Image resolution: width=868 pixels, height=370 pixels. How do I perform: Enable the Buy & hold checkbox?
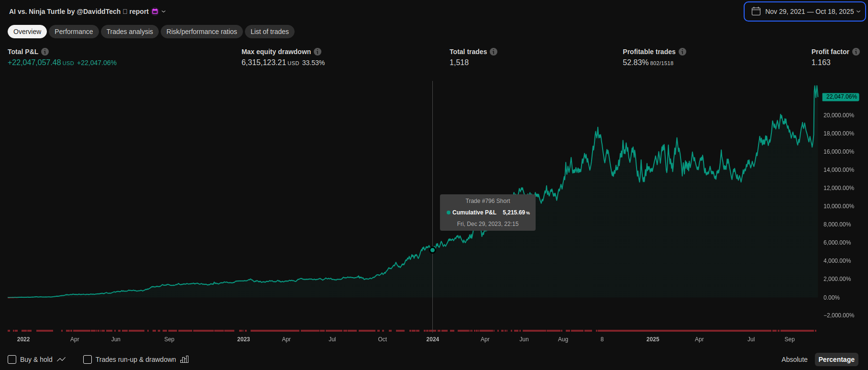pos(12,359)
